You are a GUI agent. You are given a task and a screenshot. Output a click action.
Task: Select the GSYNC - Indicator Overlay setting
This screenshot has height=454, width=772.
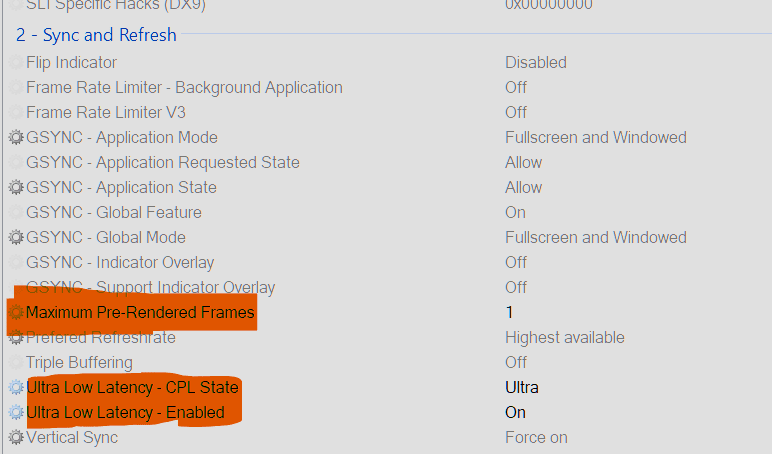click(x=119, y=263)
